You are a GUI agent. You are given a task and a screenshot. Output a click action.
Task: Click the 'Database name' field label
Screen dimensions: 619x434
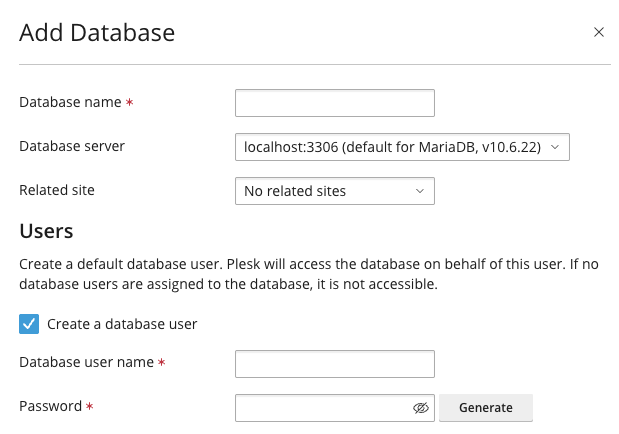coord(70,102)
